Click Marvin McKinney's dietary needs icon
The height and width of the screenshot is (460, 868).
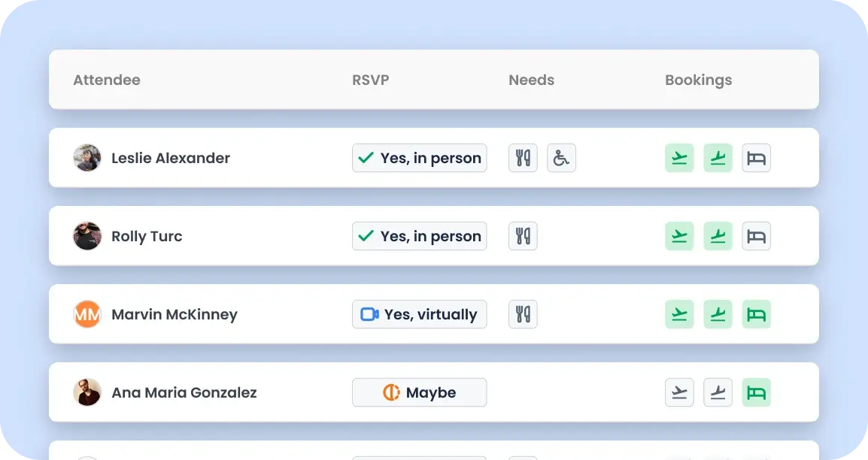523,314
